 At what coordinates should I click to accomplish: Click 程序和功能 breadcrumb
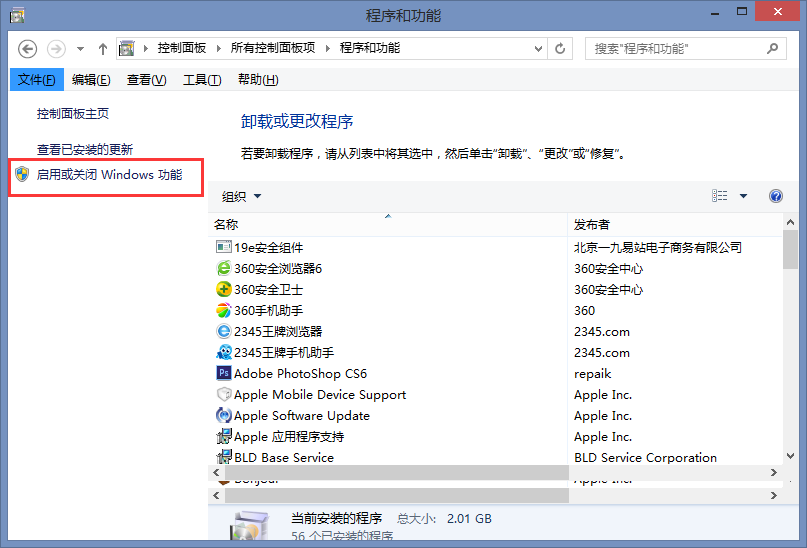[x=370, y=48]
